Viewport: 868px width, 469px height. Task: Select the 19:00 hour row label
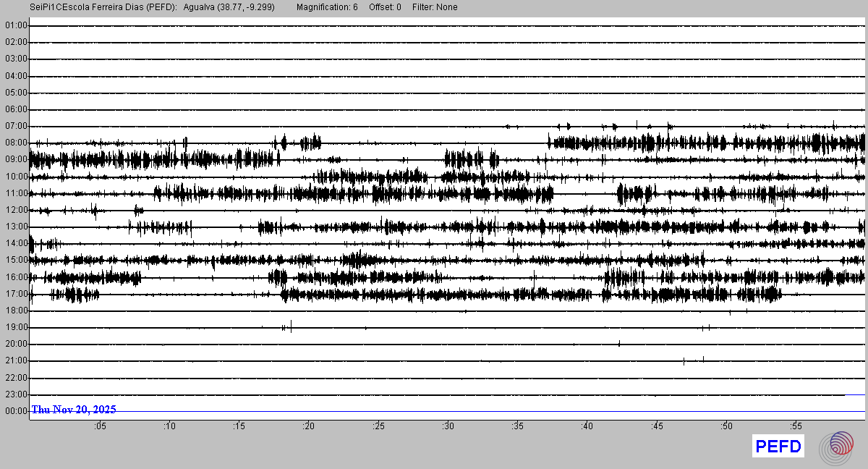[x=16, y=327]
